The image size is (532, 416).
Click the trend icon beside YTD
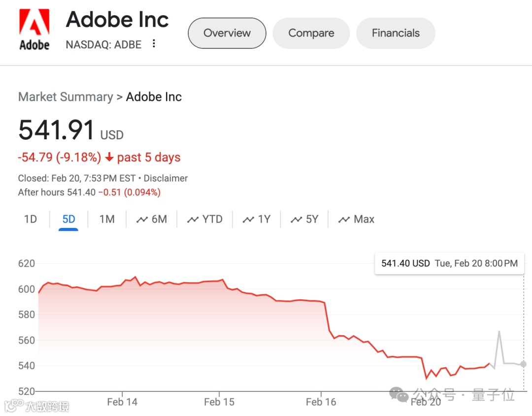(x=193, y=220)
